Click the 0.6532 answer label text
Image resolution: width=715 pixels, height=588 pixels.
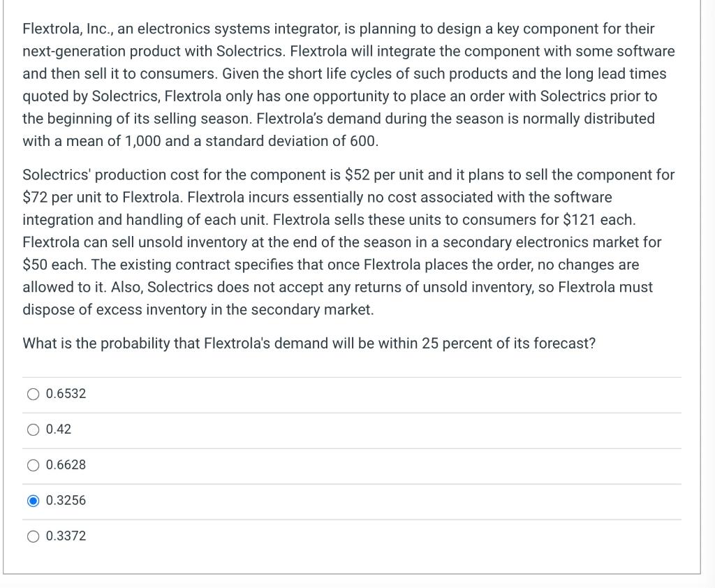[x=65, y=394]
